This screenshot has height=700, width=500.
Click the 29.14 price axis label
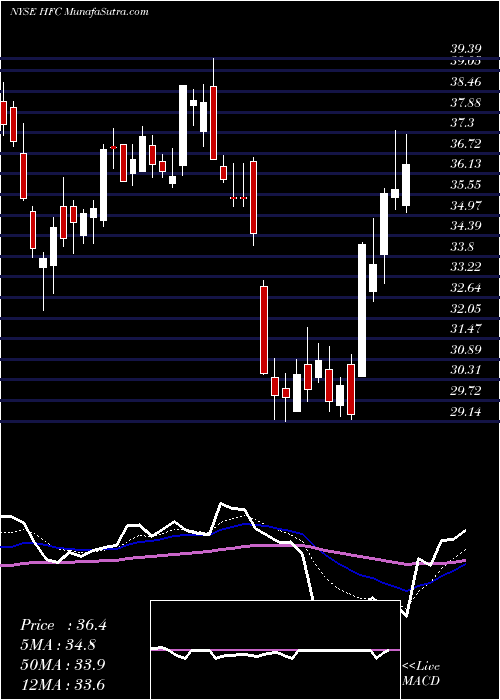(x=466, y=412)
